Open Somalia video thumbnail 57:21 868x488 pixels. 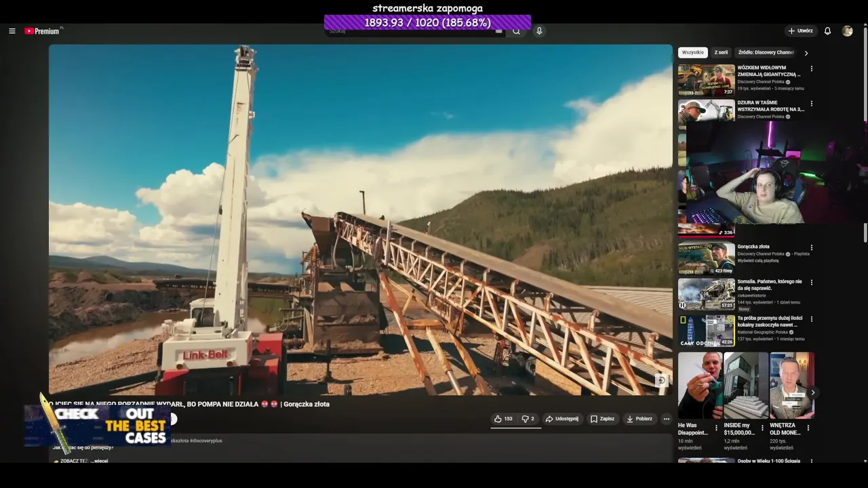click(x=706, y=294)
